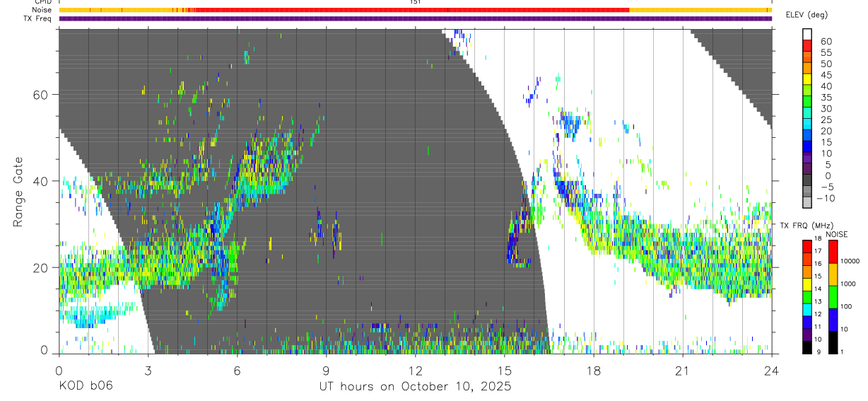Click the "Noise" label above the plot
The image size is (868, 401).
(42, 10)
